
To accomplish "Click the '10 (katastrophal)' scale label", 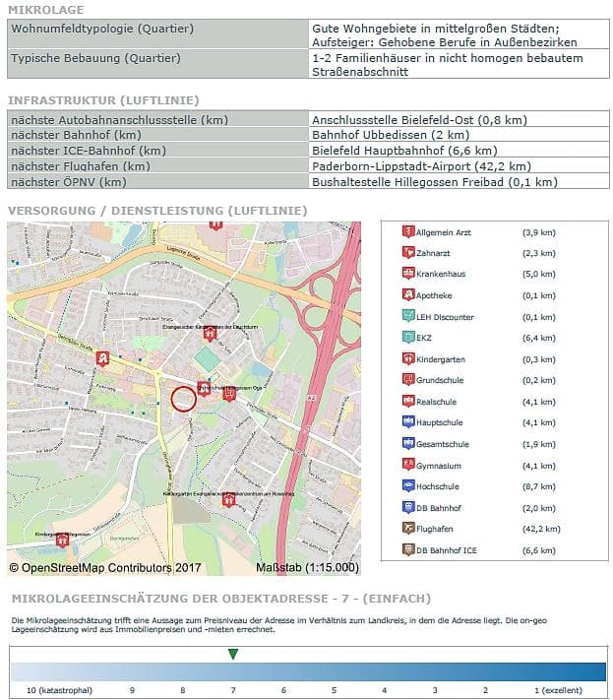I will 59,690.
